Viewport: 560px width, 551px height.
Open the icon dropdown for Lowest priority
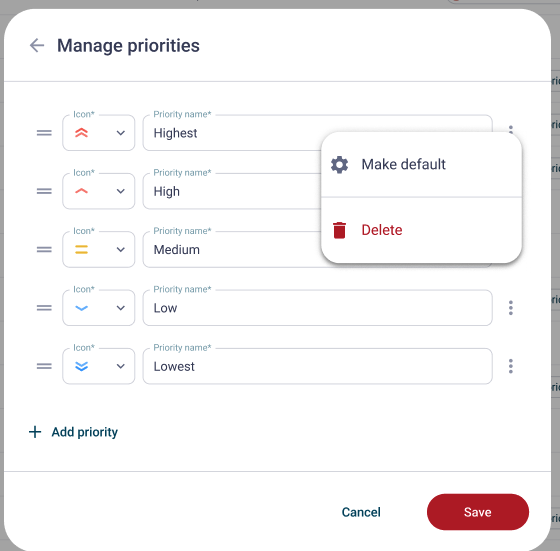point(99,366)
